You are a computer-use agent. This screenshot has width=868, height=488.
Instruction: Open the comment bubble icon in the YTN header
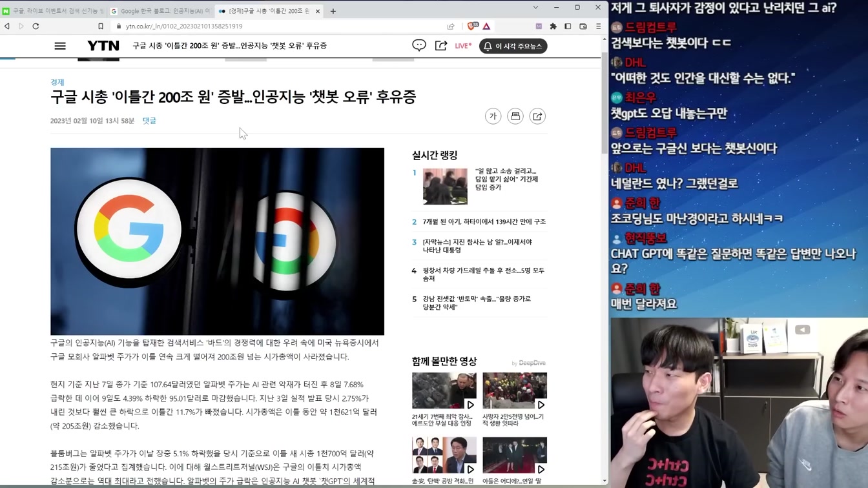419,45
